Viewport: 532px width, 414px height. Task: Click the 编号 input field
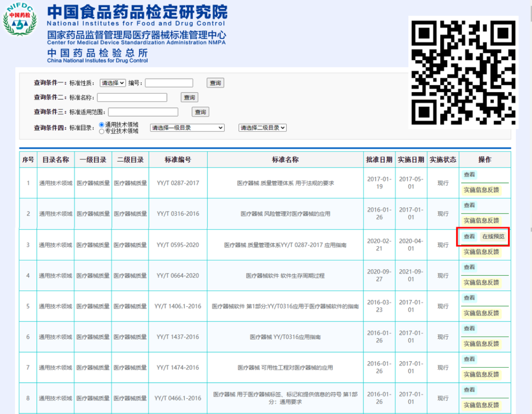pos(168,83)
